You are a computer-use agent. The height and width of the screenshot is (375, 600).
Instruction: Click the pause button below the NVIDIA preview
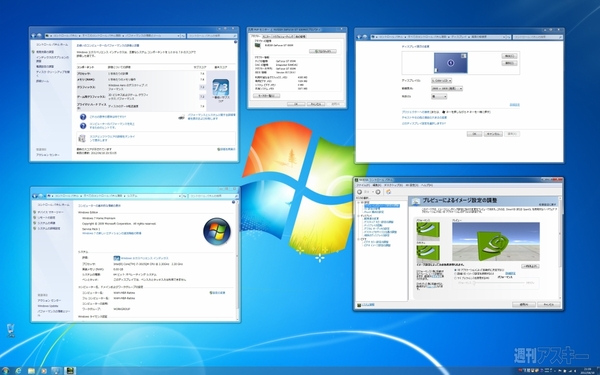tap(530, 266)
